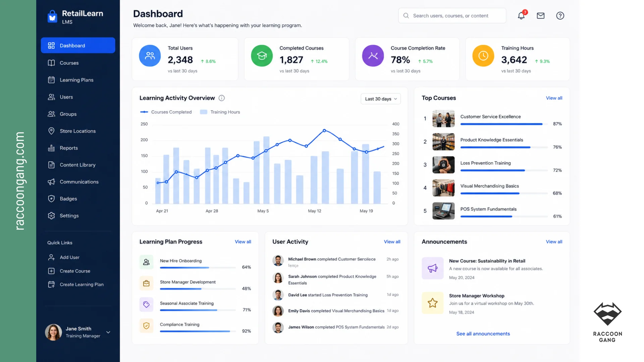Click the star icon of Store Manager Workshop

pos(433,303)
